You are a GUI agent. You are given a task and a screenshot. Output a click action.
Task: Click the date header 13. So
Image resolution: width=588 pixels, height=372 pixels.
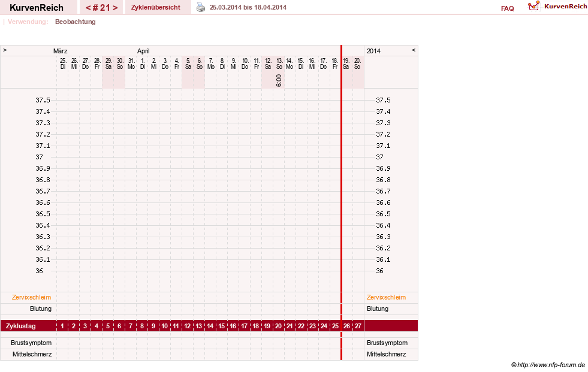pos(279,63)
